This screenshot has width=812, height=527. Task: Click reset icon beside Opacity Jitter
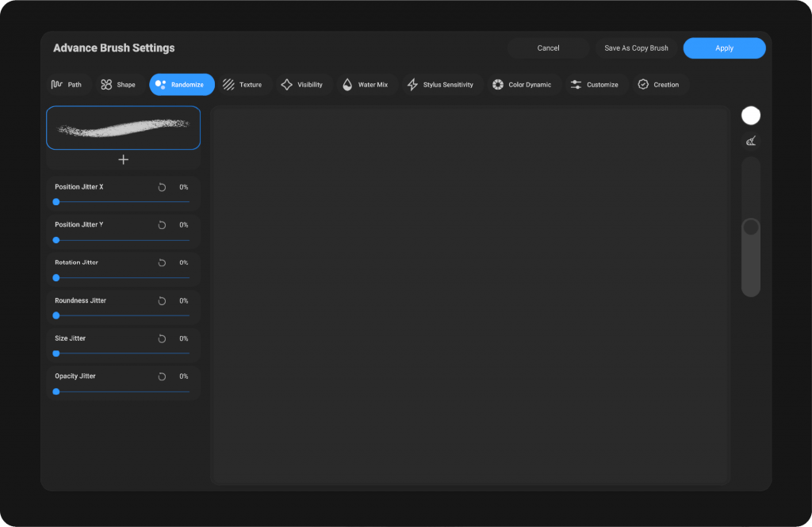coord(162,376)
